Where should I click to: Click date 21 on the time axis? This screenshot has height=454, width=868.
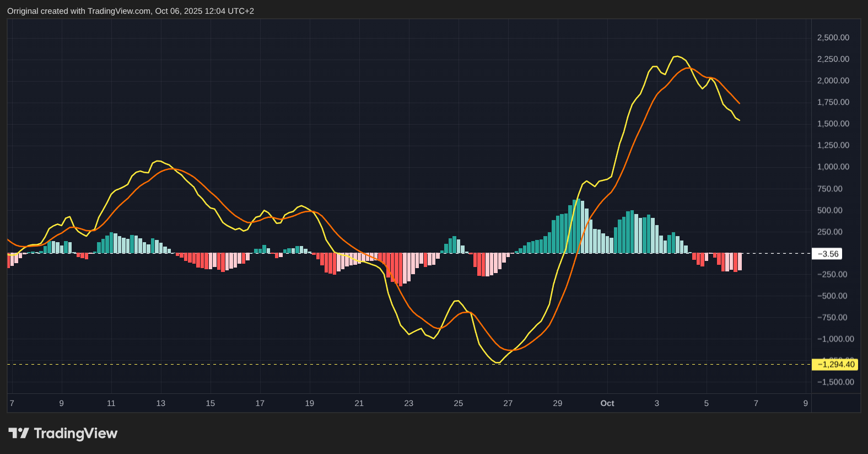pyautogui.click(x=359, y=403)
